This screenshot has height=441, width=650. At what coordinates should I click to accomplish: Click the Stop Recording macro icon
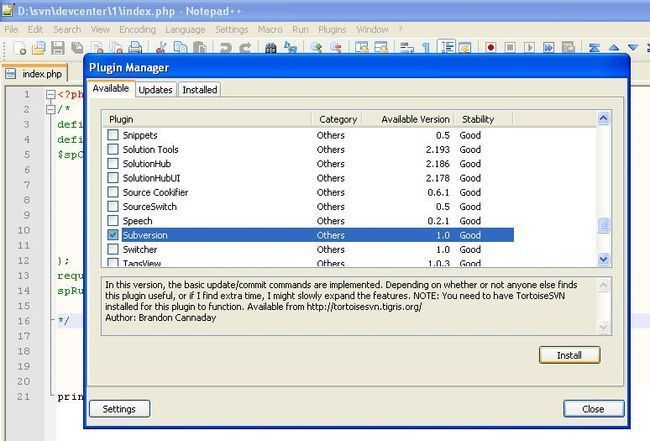tap(510, 48)
